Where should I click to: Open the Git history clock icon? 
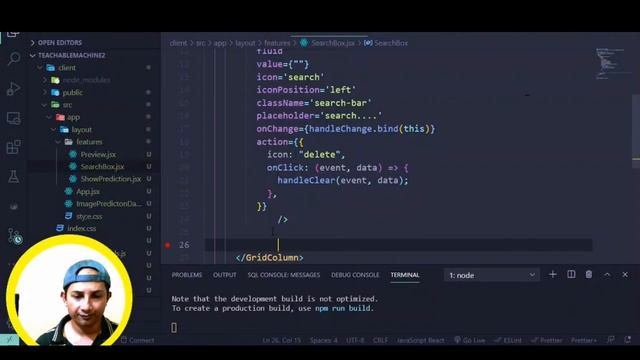click(x=15, y=237)
